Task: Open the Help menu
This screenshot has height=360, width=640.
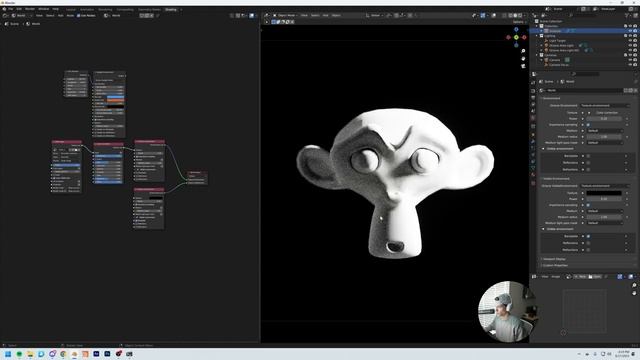Action: (x=56, y=9)
